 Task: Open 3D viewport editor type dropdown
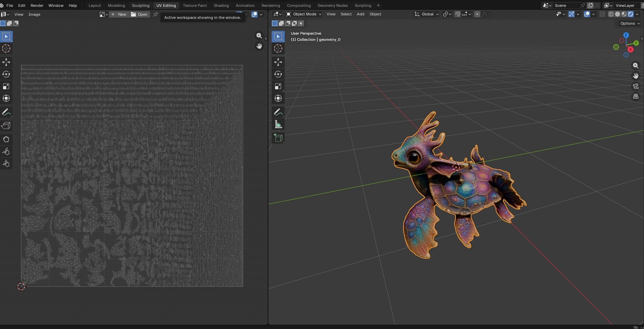click(x=277, y=14)
